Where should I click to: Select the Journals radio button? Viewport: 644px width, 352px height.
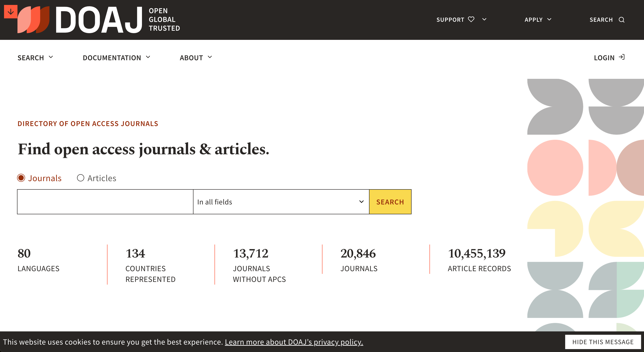pos(21,178)
